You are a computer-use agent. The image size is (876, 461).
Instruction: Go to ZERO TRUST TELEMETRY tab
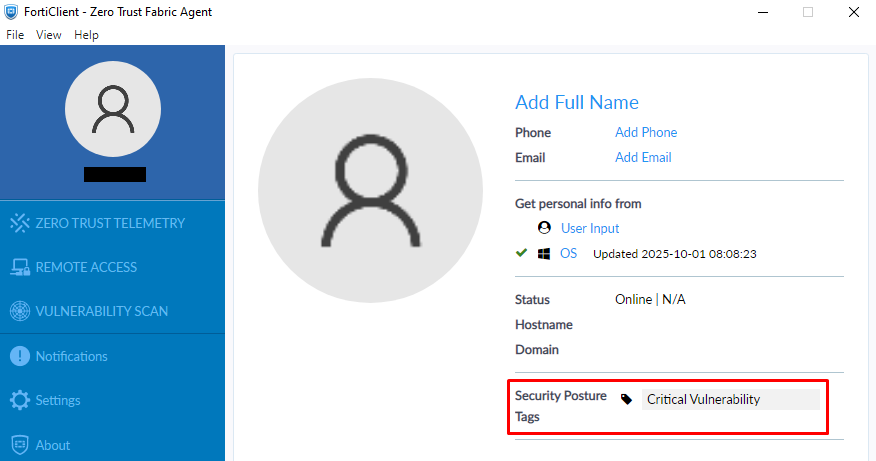110,223
